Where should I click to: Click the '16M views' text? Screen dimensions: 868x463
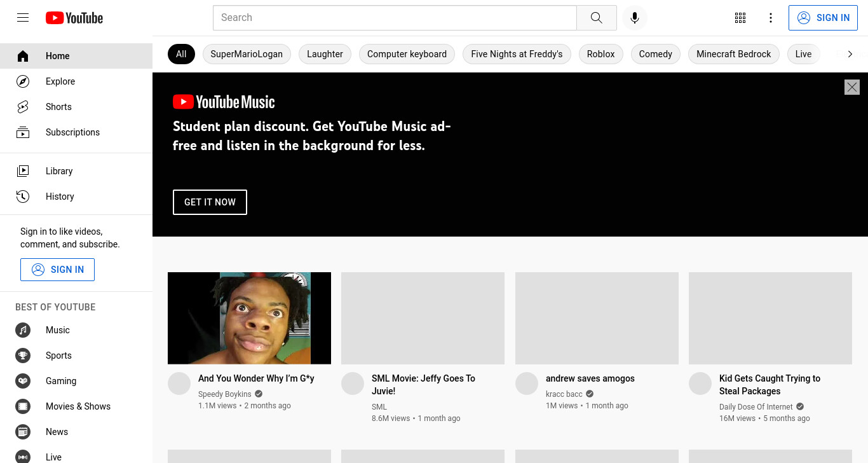(x=737, y=418)
